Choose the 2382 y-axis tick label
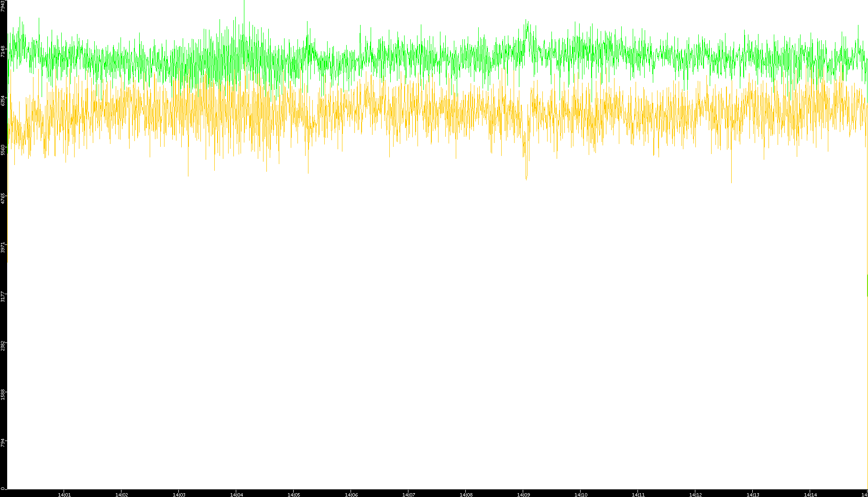 click(3, 346)
